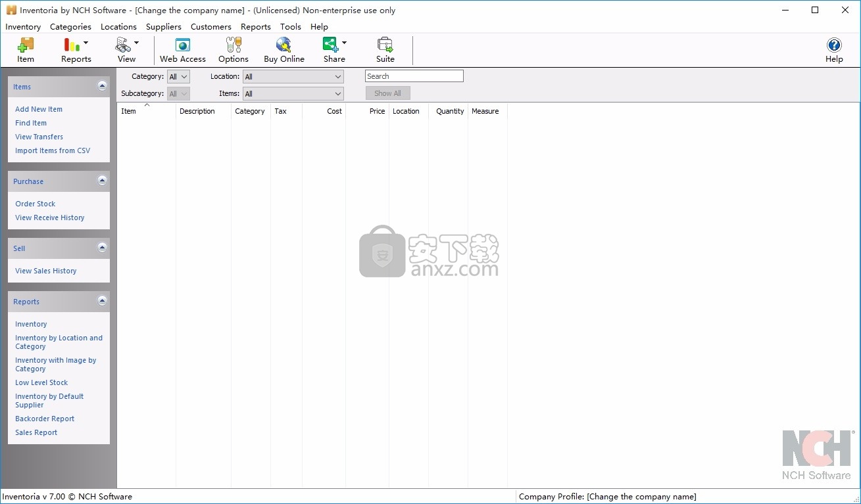Open the Customers menu
Screen dimensions: 861x504
coord(211,27)
